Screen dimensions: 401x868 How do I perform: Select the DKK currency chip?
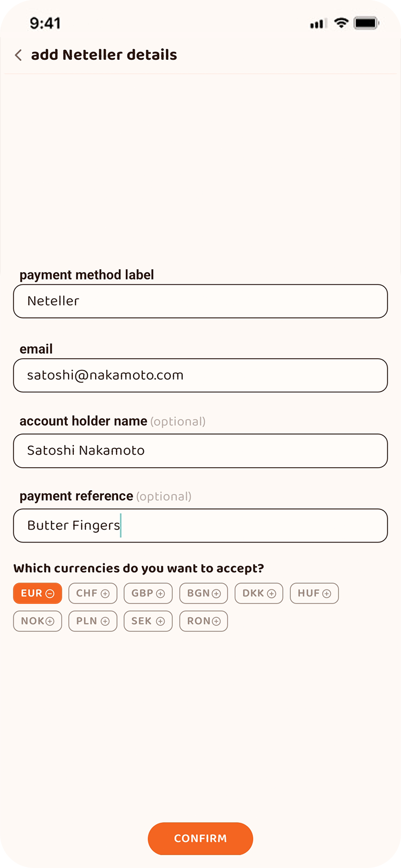tap(259, 593)
